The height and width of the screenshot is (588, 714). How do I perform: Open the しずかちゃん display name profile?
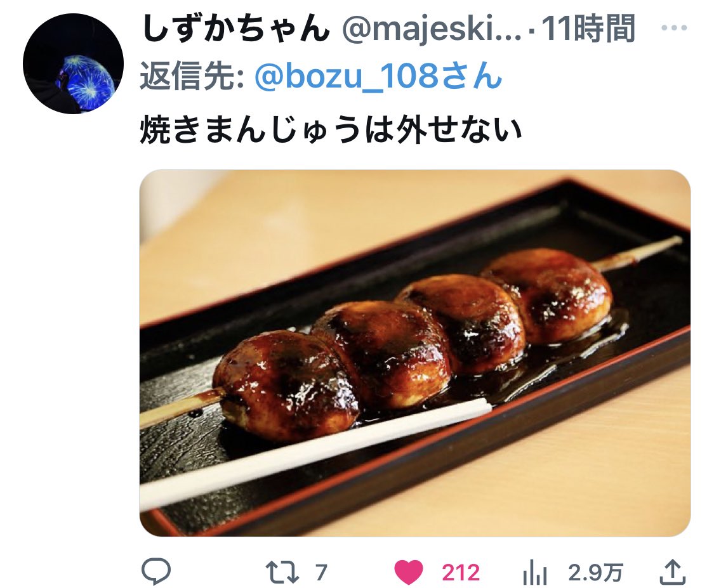click(x=236, y=28)
